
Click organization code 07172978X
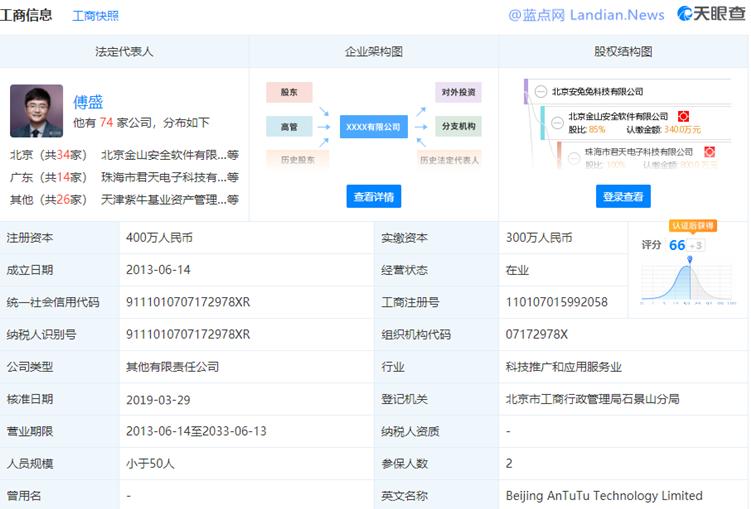coord(536,334)
